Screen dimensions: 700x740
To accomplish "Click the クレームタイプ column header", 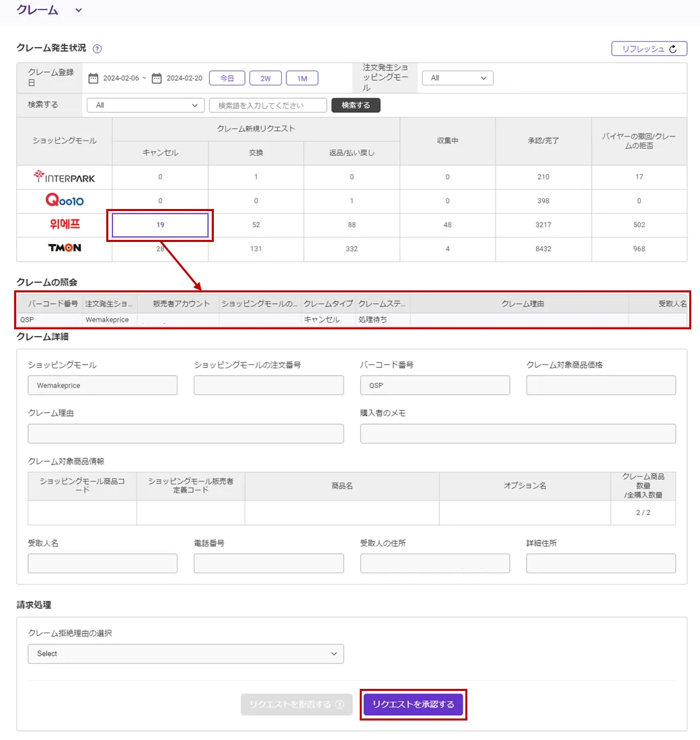I will (328, 304).
